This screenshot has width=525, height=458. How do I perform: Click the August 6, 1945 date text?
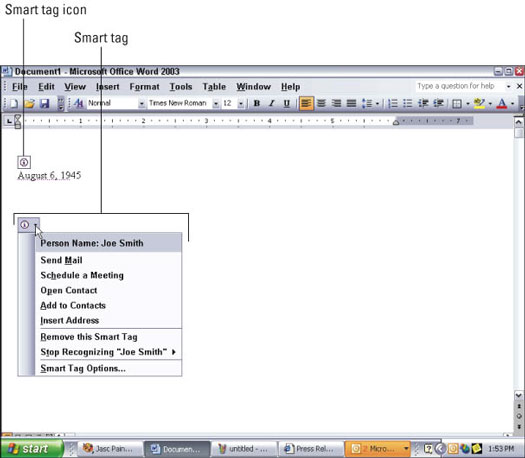(x=49, y=175)
